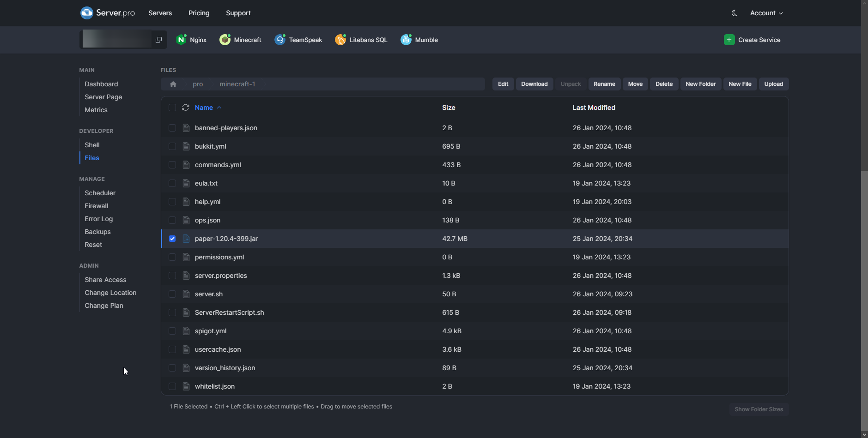Click the Rename button
The width and height of the screenshot is (868, 438).
click(x=604, y=84)
